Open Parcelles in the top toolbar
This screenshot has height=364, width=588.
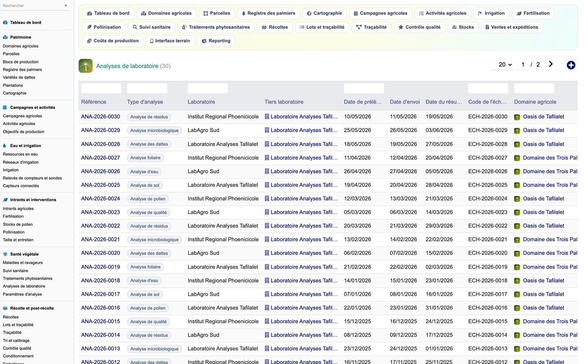click(217, 13)
